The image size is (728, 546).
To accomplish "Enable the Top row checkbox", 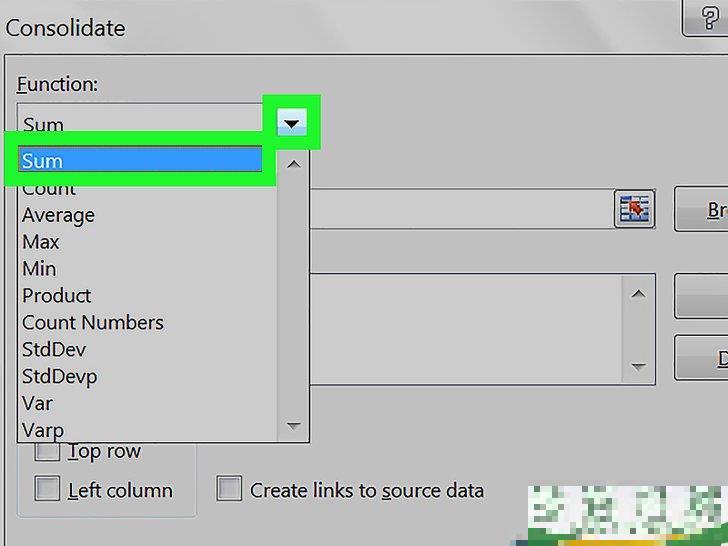I will point(47,451).
